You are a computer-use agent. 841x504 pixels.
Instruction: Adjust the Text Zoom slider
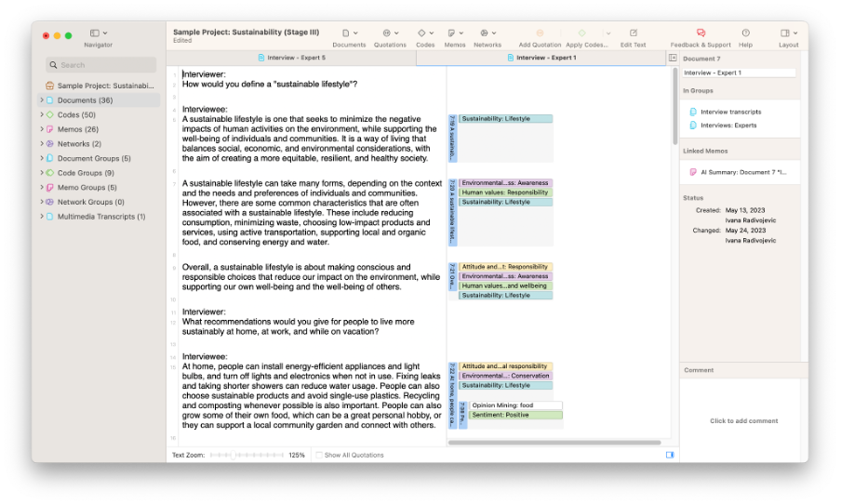247,455
